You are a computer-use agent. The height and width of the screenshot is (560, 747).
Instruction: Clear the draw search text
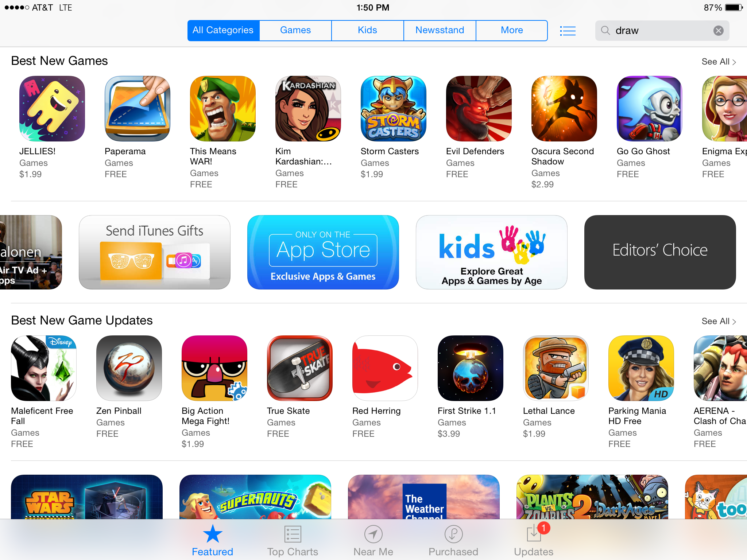718,31
